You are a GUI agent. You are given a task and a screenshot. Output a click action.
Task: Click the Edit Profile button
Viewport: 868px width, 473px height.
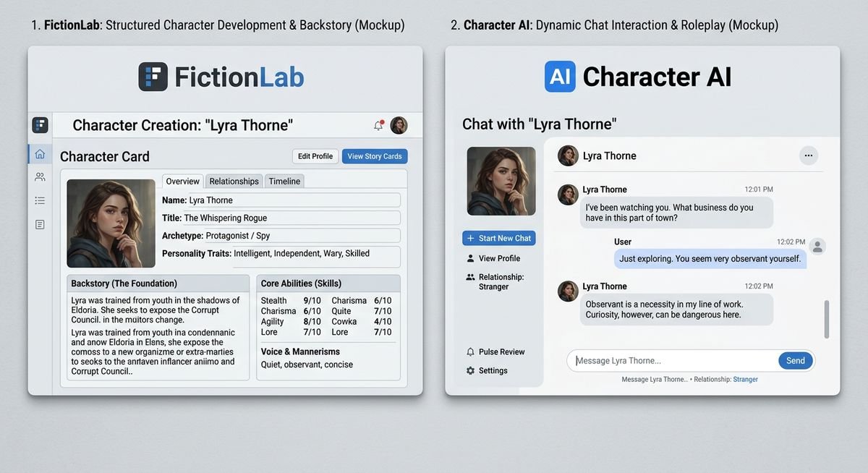point(315,155)
